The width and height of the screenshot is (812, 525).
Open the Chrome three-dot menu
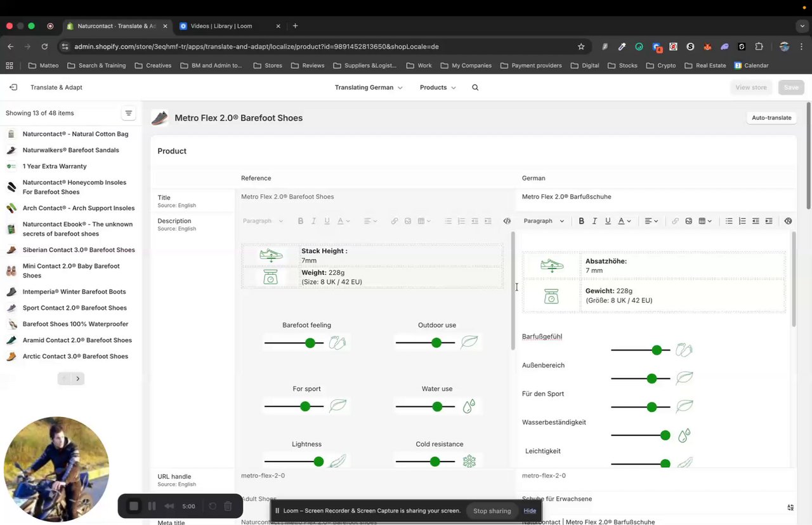[802, 46]
